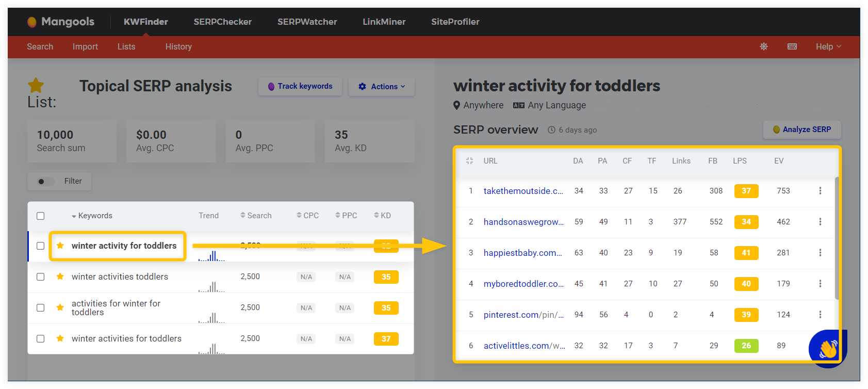Click the Analyze SERP button
Screen dimensions: 868x389
(x=802, y=129)
